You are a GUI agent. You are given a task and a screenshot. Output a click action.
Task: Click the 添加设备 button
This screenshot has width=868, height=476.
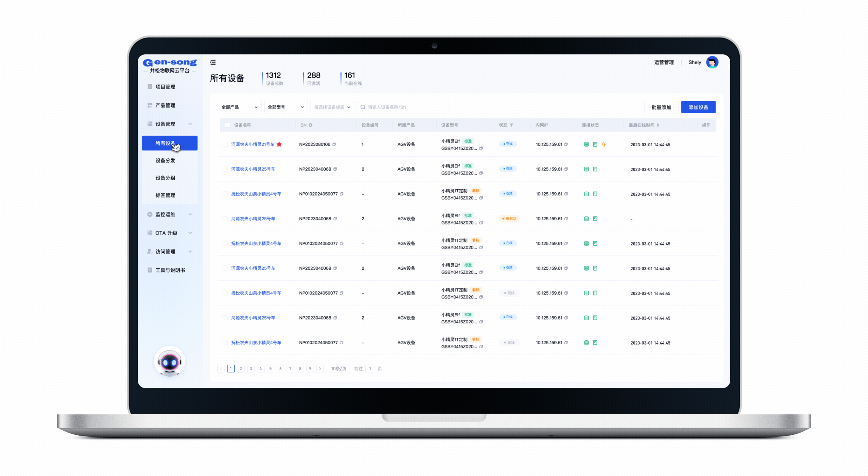tap(698, 107)
